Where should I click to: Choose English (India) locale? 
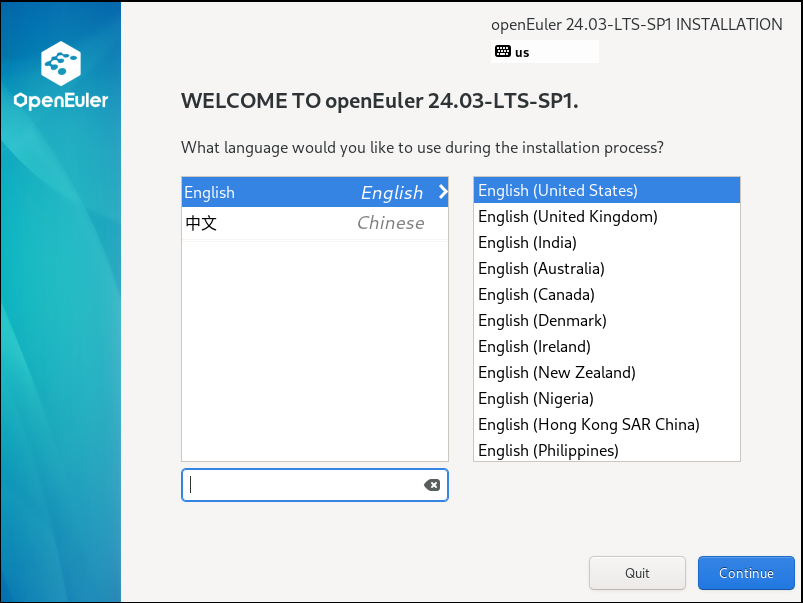pos(607,242)
